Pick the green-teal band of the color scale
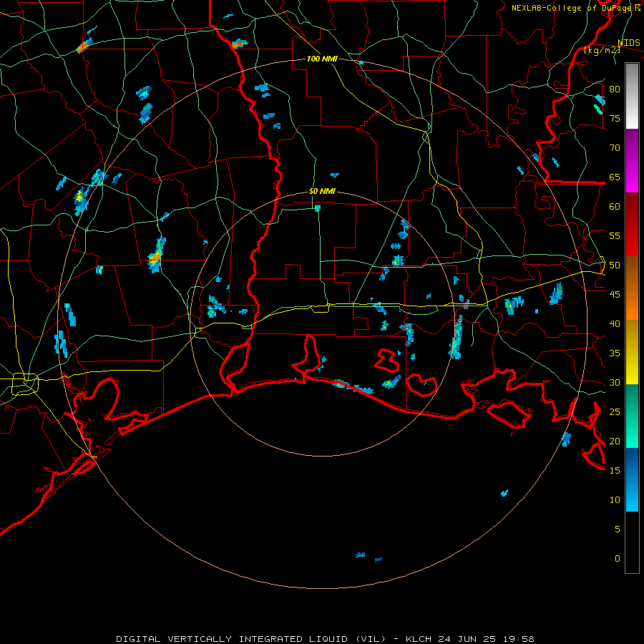The height and width of the screenshot is (644, 644). (x=632, y=416)
